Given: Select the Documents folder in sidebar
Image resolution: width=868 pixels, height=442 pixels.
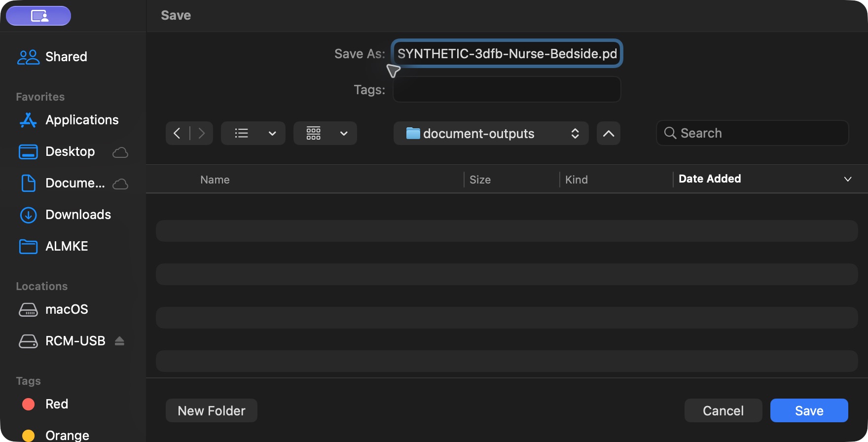Looking at the screenshot, I should [62, 183].
